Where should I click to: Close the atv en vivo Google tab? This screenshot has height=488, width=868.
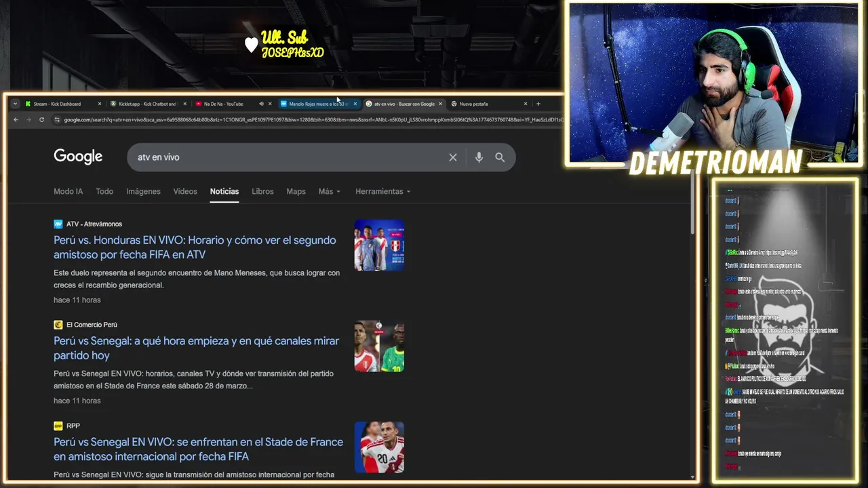pyautogui.click(x=440, y=104)
